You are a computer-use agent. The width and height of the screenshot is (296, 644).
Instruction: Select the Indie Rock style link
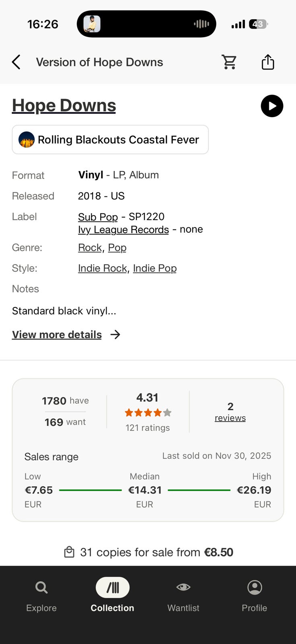tap(103, 268)
